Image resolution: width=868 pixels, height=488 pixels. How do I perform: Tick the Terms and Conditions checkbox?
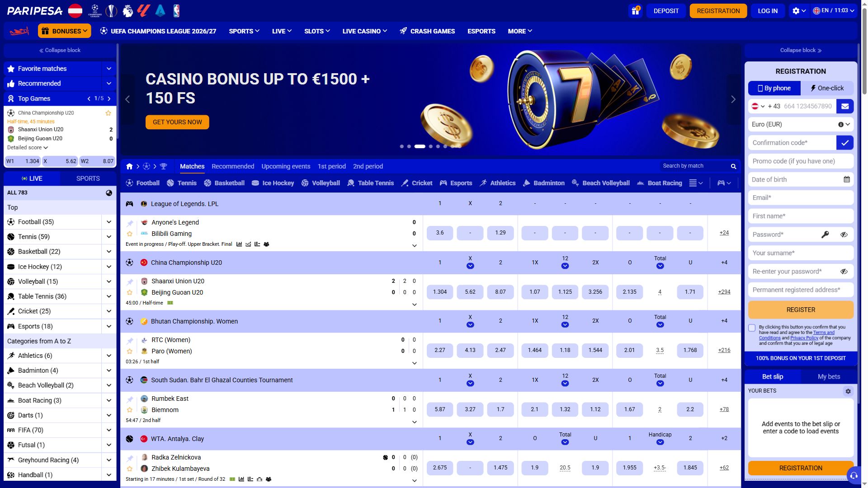coord(752,328)
